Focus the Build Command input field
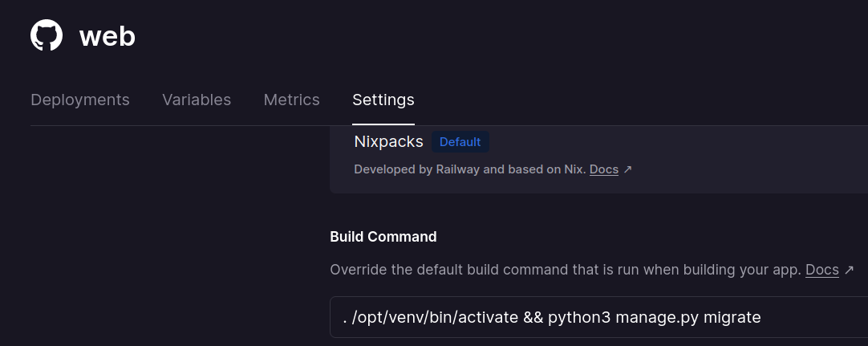This screenshot has height=346, width=868. tap(599, 317)
